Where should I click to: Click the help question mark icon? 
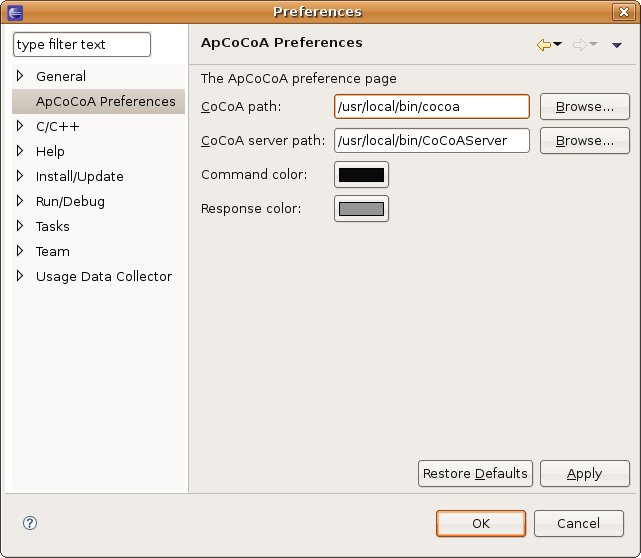tap(30, 523)
